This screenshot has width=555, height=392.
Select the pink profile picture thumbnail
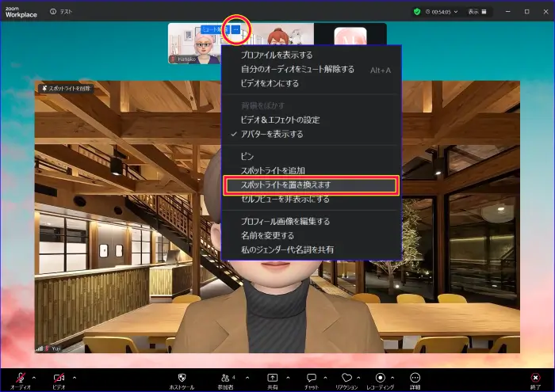[x=350, y=36]
